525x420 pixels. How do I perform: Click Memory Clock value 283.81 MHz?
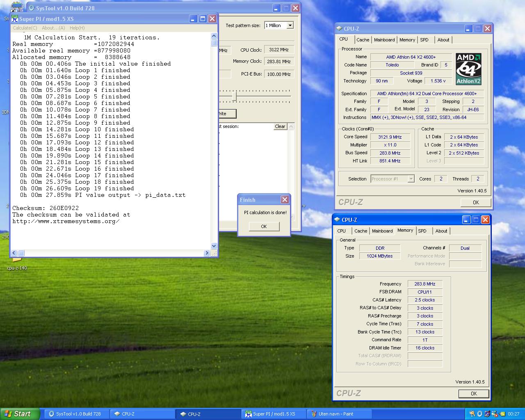(279, 62)
